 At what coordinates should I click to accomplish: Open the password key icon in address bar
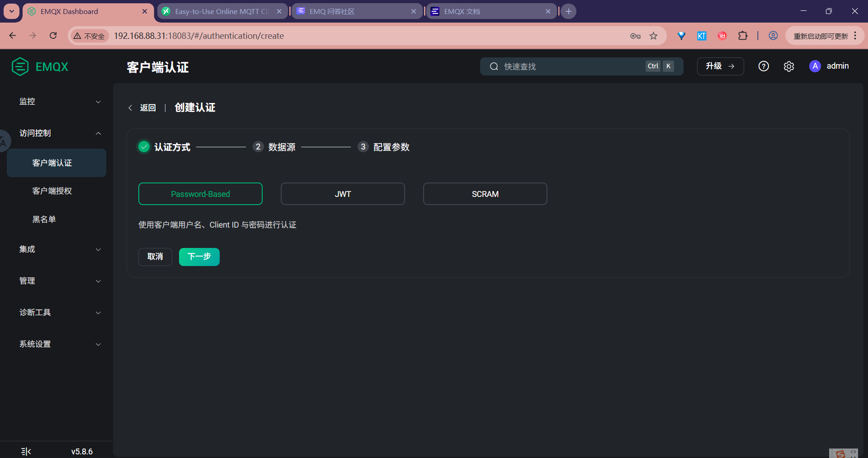coord(635,36)
